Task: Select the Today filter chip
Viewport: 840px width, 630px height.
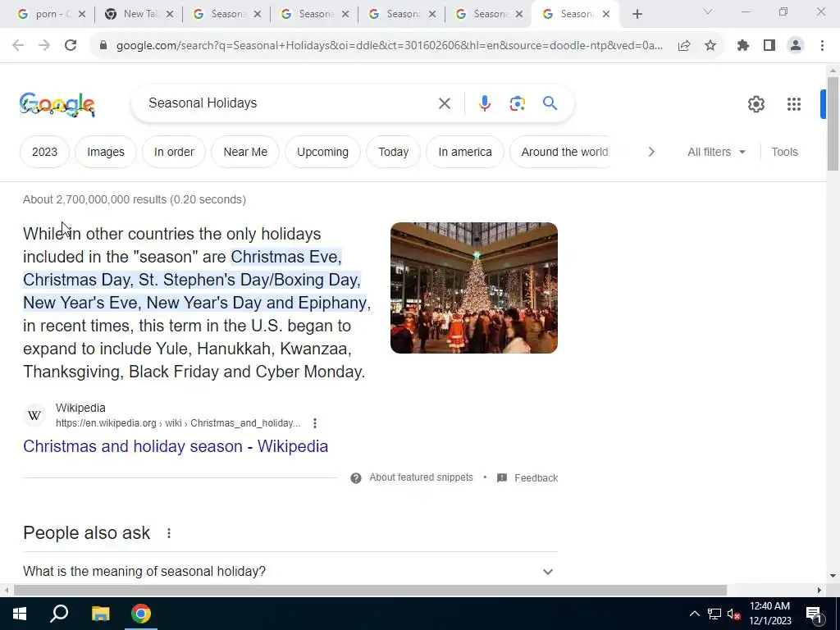Action: click(x=393, y=152)
